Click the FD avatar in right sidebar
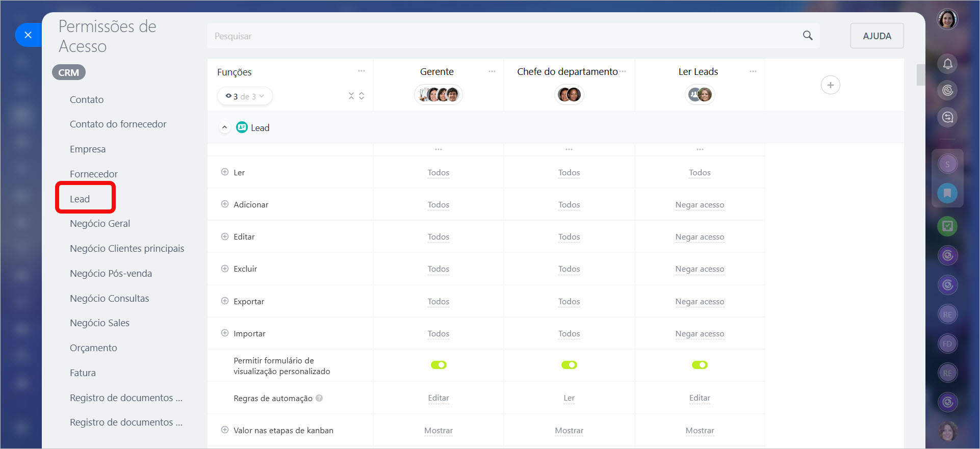The image size is (980, 449). pyautogui.click(x=947, y=344)
